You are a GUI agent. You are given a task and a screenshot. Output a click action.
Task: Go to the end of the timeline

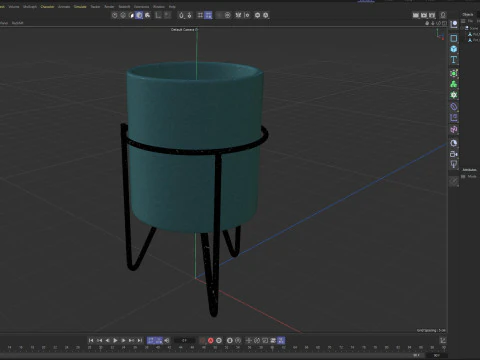click(x=140, y=340)
